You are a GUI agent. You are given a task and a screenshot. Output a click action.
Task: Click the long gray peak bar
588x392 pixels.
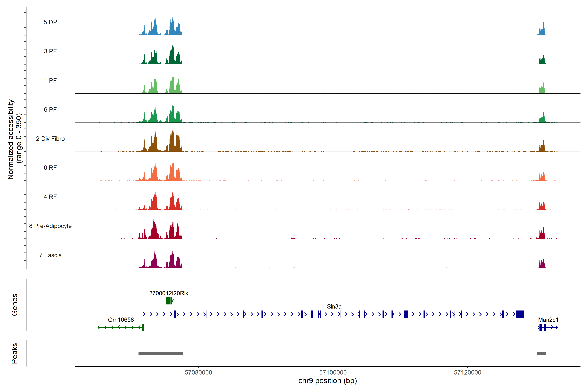point(161,353)
